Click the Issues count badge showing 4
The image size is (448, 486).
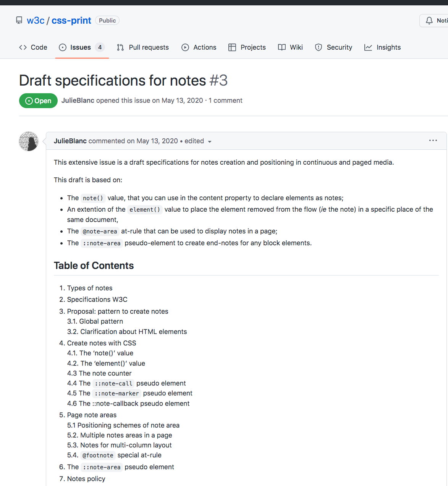pos(100,47)
